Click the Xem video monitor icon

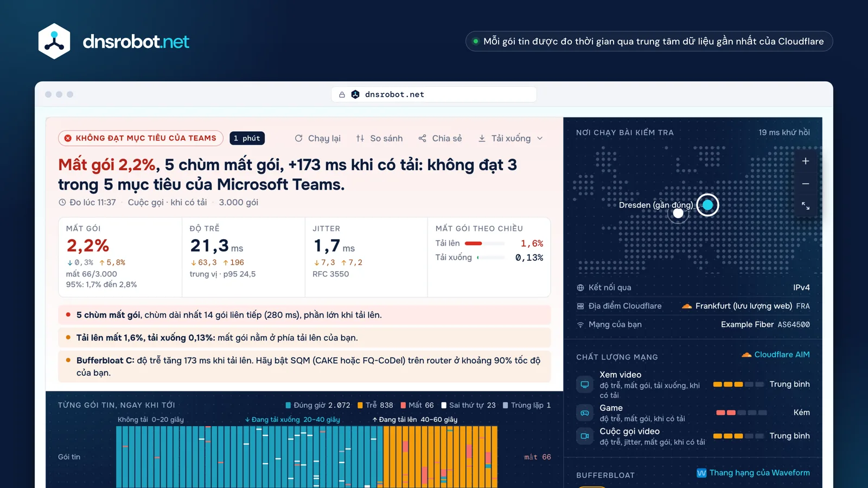[585, 384]
